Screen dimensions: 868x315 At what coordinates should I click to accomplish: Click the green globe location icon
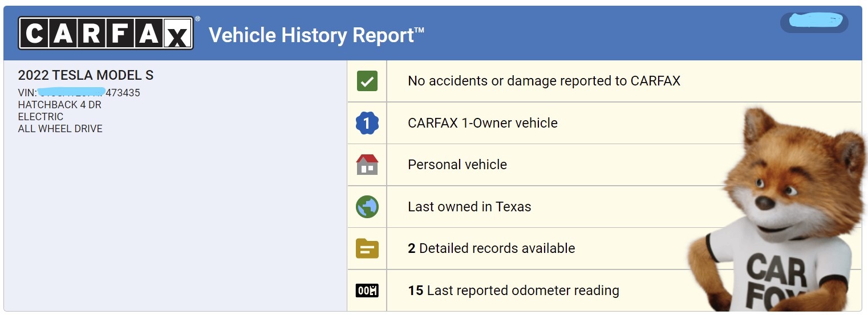[367, 207]
